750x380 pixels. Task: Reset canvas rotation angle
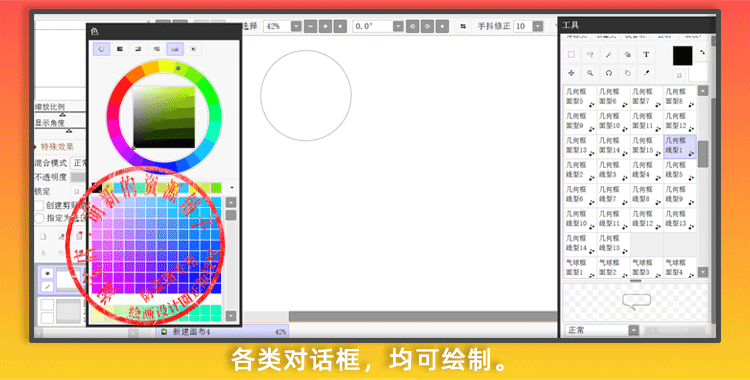point(442,26)
